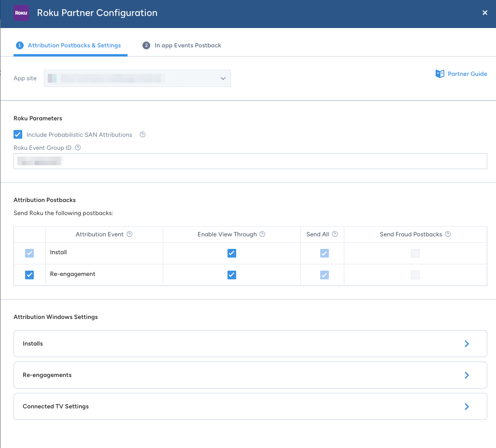Click 'Include Probabilistic SAN Attributions' label text
This screenshot has width=496, height=448.
pyautogui.click(x=79, y=134)
